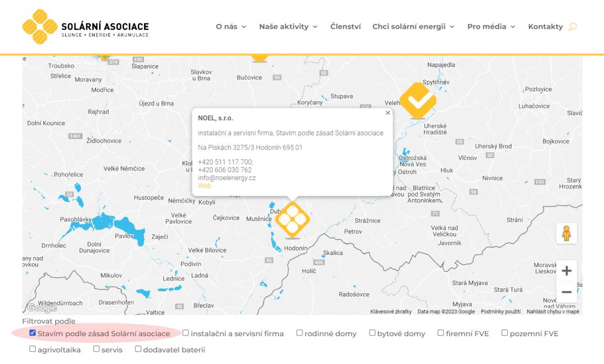604x364 pixels.
Task: Click the Pohořelice map label
Action: [69, 174]
